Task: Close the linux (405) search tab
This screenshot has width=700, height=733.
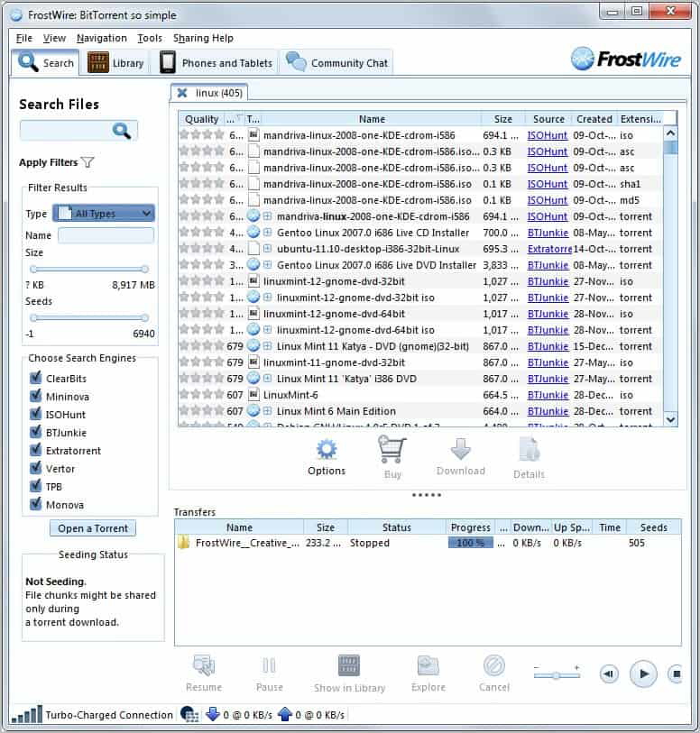Action: (x=182, y=93)
